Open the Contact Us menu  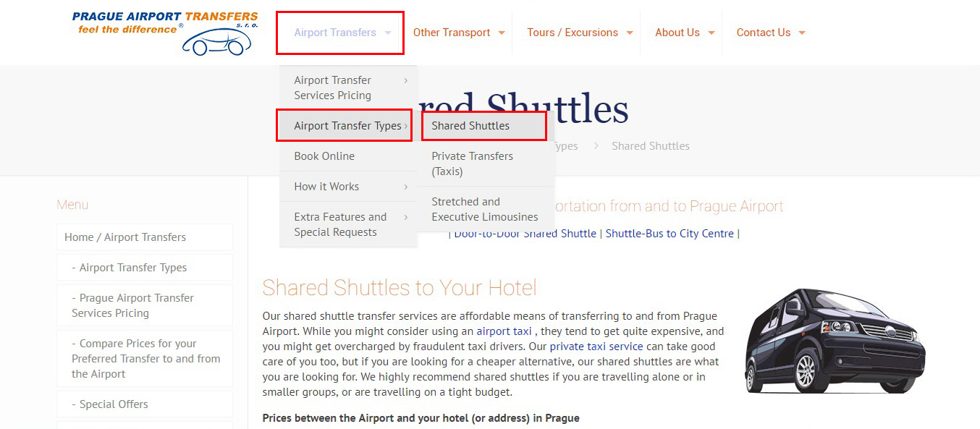point(770,33)
